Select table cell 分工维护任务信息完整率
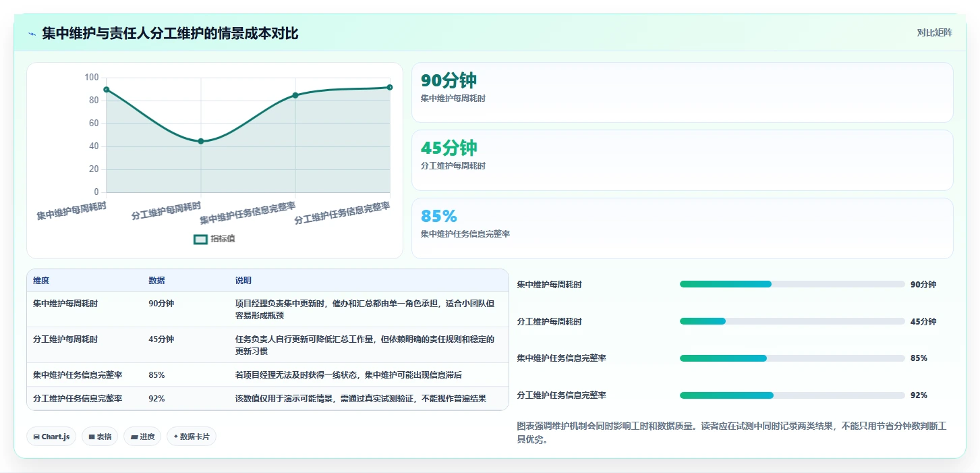The width and height of the screenshot is (980, 473). 78,399
